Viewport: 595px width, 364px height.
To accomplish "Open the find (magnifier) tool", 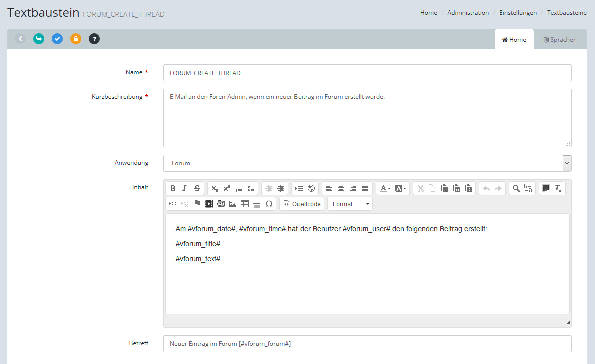I will [516, 188].
